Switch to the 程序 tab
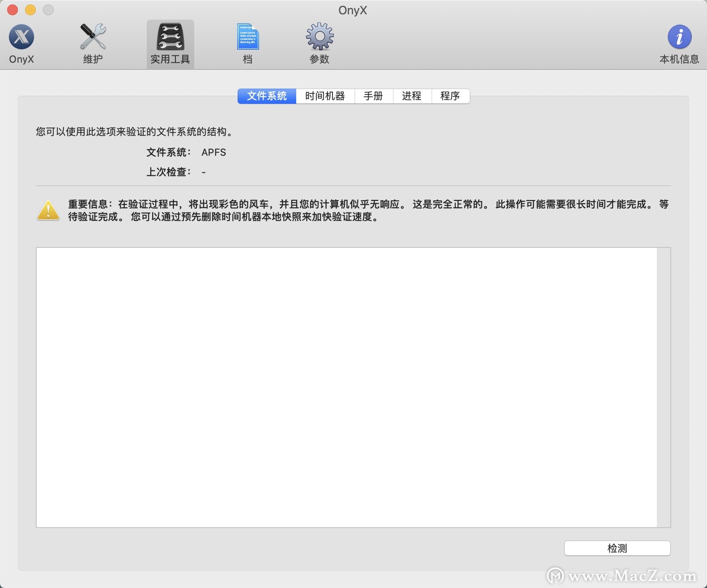The image size is (707, 588). [x=451, y=96]
